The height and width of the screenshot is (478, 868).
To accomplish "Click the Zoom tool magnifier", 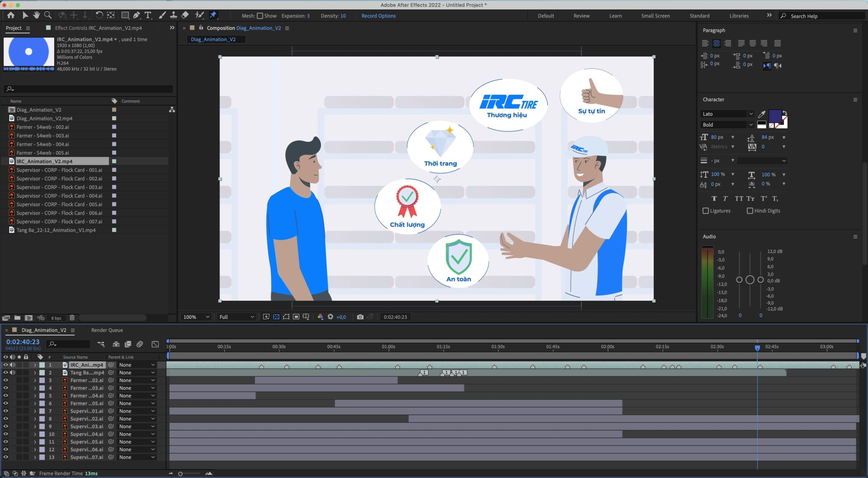I will click(x=48, y=15).
